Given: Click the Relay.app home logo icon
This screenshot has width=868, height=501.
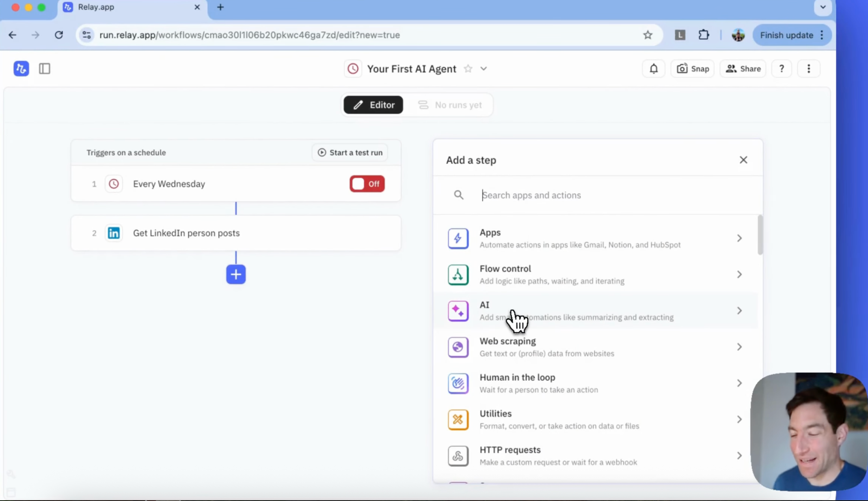Looking at the screenshot, I should (x=21, y=69).
